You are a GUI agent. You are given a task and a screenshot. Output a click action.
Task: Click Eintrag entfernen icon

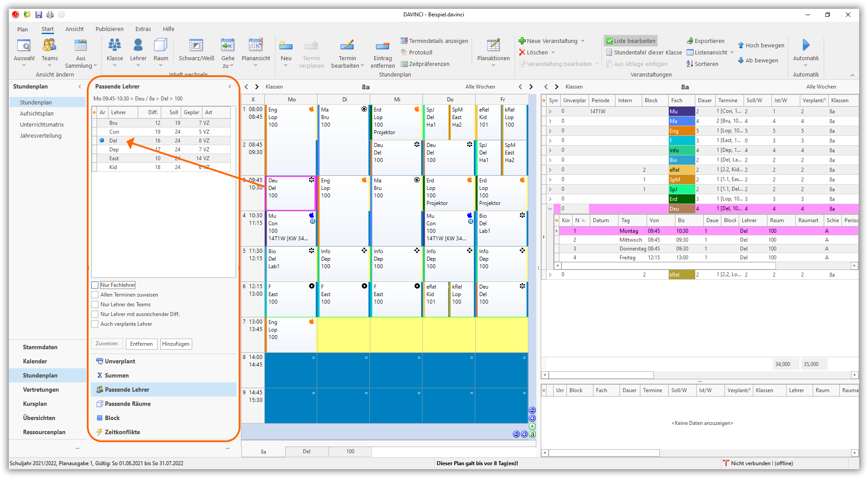[x=382, y=46]
